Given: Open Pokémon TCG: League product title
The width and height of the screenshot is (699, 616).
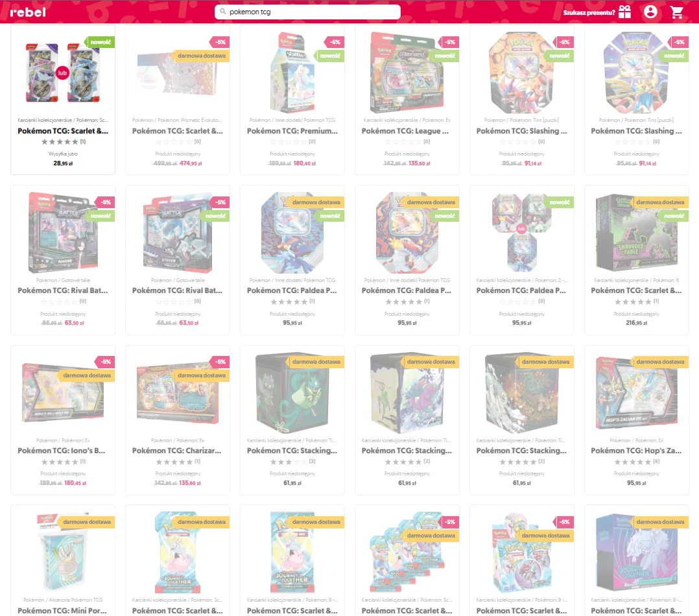Looking at the screenshot, I should pos(405,131).
